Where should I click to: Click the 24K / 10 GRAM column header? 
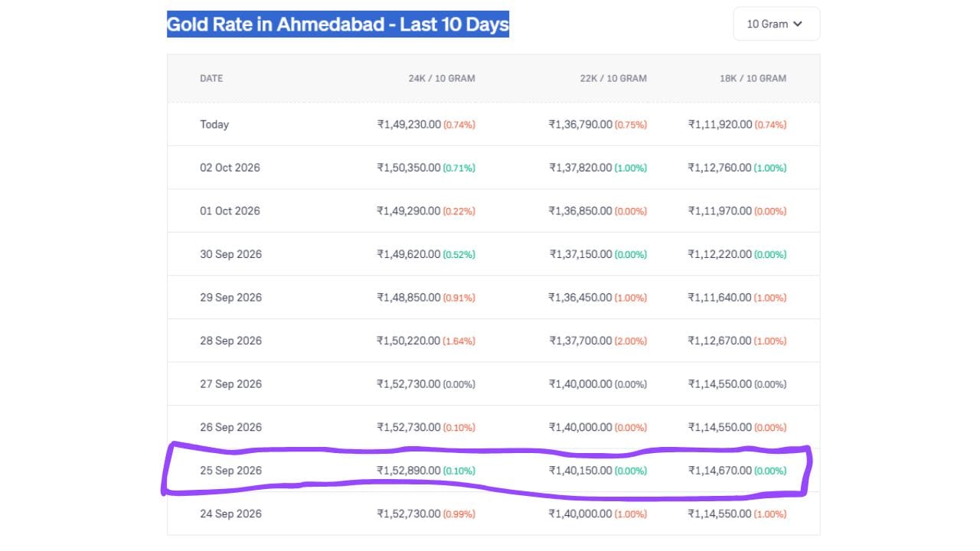click(x=442, y=78)
